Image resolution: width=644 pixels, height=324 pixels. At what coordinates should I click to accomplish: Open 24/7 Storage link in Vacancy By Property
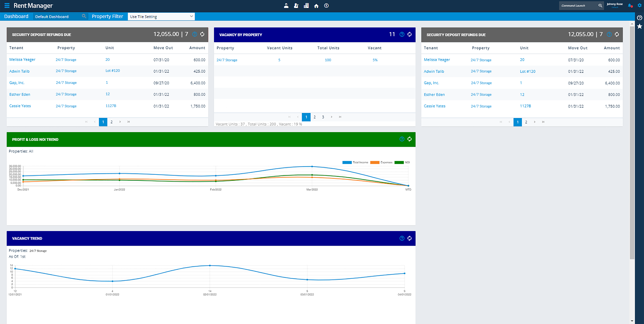coord(227,60)
